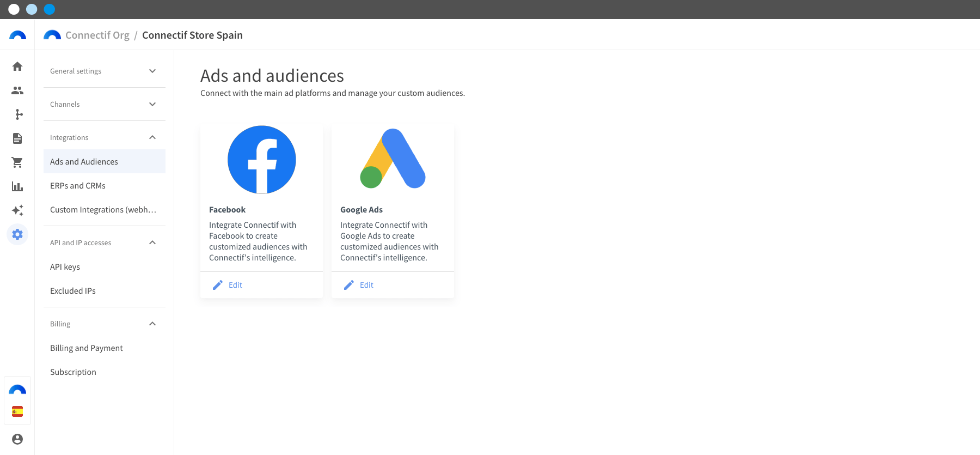Open Billing and Payment page

(x=105, y=348)
